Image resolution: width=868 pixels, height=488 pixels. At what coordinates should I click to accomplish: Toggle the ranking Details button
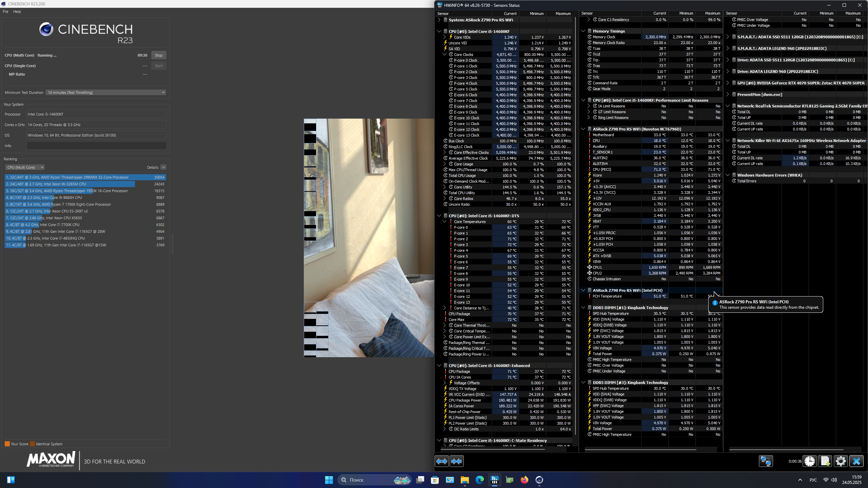pos(163,167)
